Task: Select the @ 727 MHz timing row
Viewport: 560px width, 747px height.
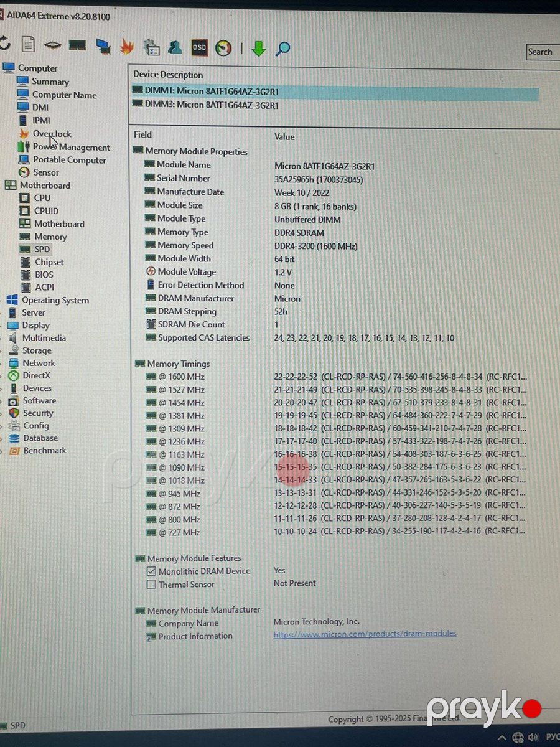Action: 336,532
